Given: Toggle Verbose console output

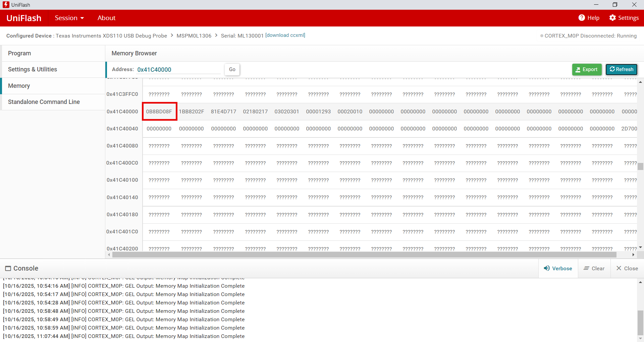Looking at the screenshot, I should 558,268.
